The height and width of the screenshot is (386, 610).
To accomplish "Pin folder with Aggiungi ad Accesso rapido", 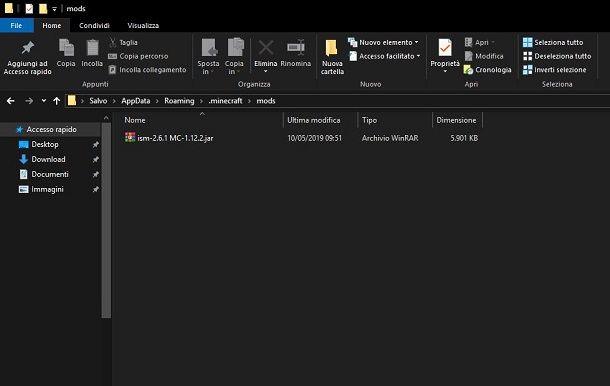I will 27,57.
